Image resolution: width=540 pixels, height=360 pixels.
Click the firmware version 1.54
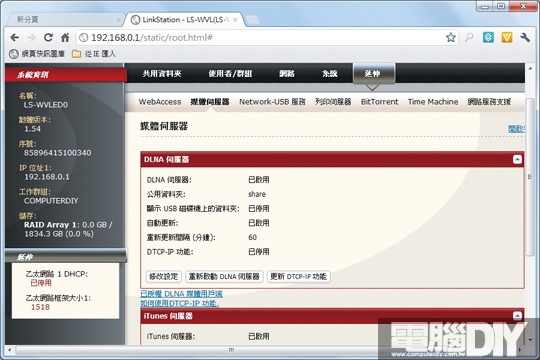pos(32,129)
